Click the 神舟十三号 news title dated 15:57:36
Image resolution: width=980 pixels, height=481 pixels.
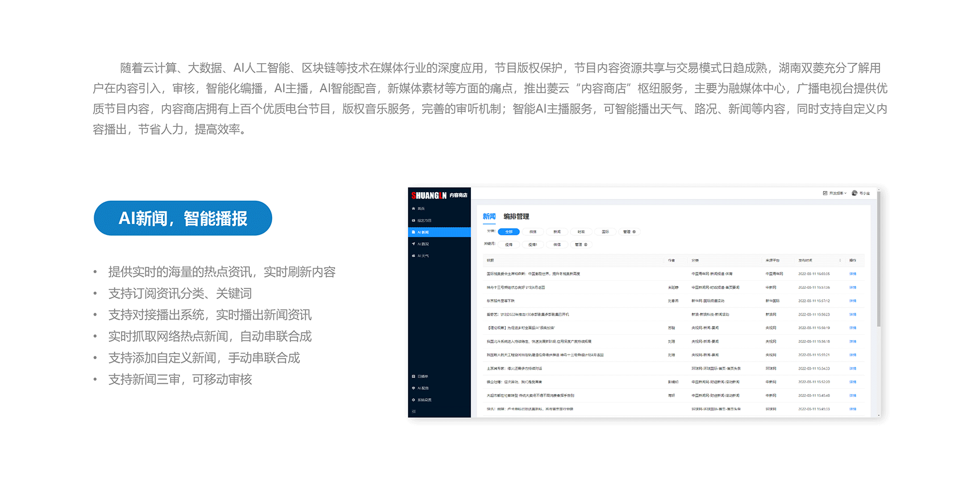click(x=515, y=288)
